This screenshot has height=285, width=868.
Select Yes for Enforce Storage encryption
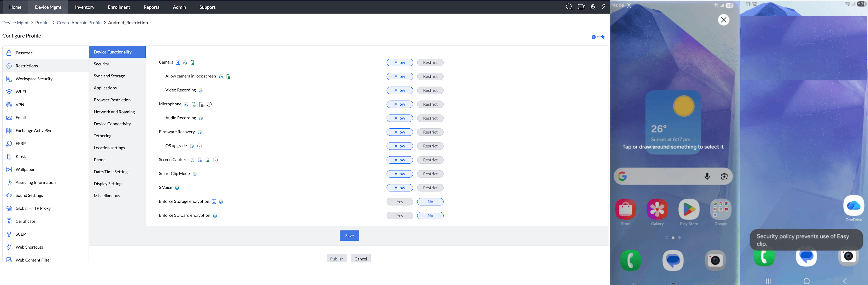pos(399,202)
